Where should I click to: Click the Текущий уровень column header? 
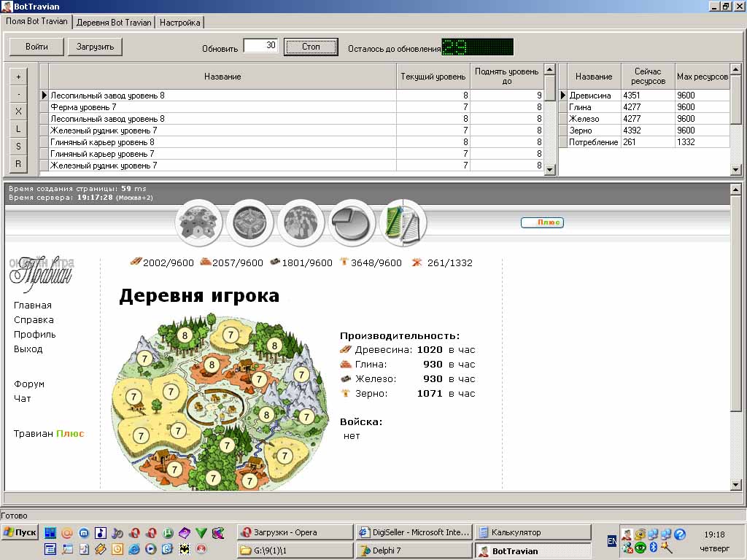pos(433,76)
